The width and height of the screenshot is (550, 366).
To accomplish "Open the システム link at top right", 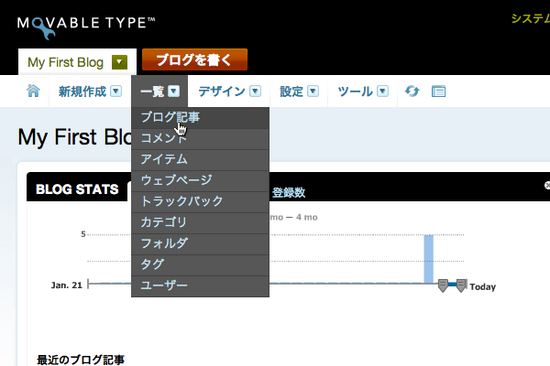I will 530,18.
